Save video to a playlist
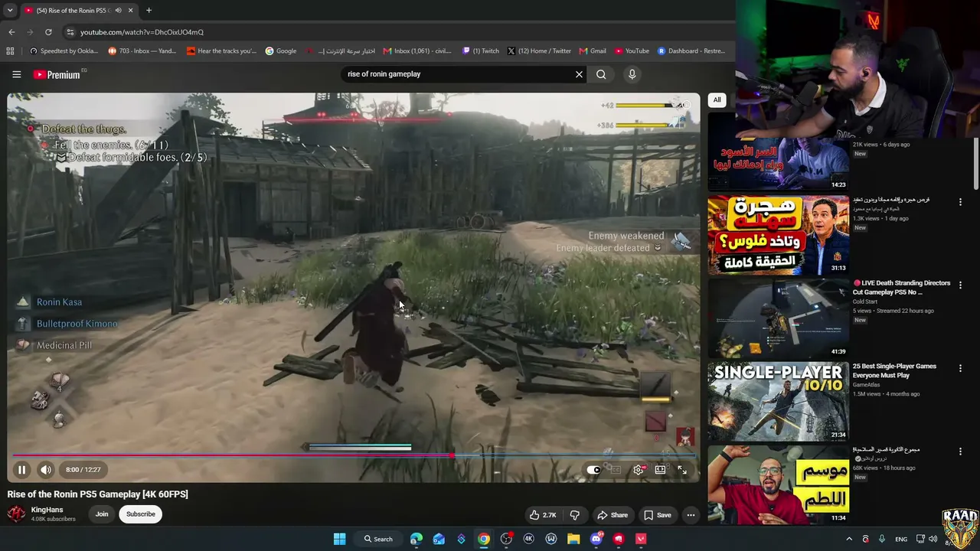Image resolution: width=980 pixels, height=551 pixels. click(x=658, y=515)
